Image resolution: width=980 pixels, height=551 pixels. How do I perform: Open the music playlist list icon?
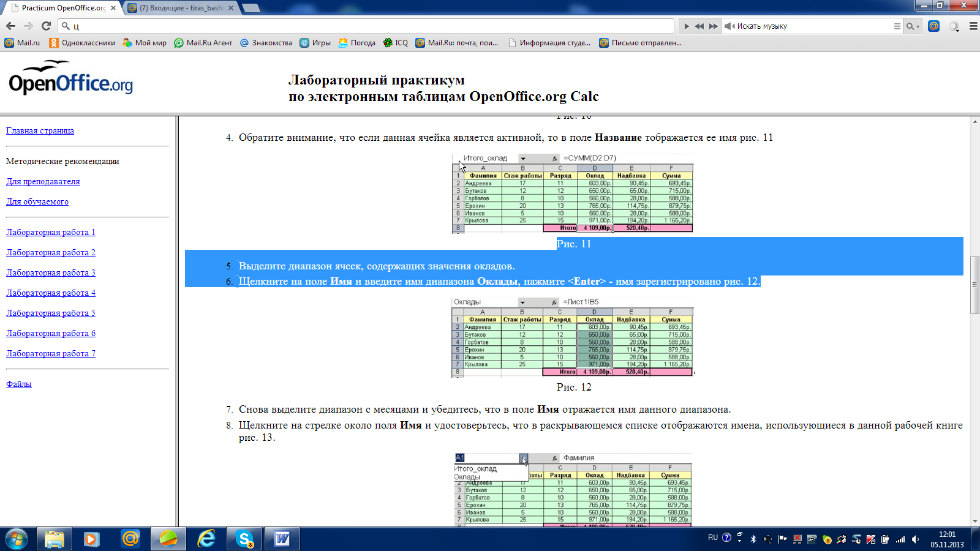897,26
